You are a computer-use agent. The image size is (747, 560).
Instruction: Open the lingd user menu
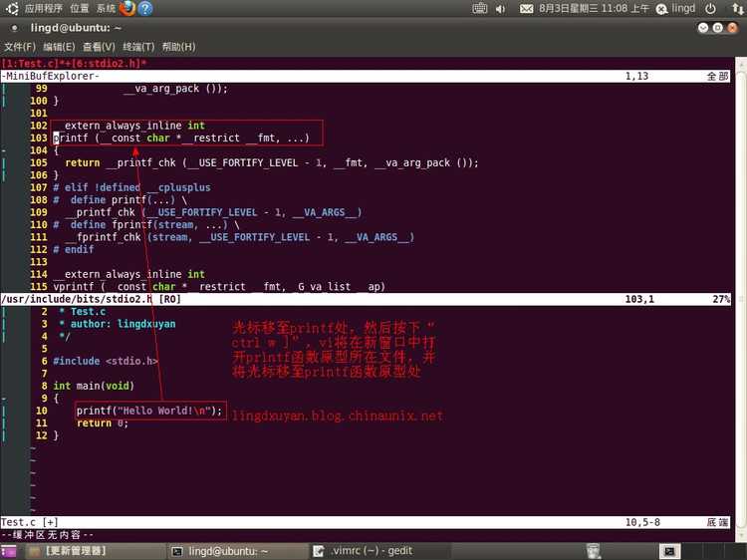point(683,9)
